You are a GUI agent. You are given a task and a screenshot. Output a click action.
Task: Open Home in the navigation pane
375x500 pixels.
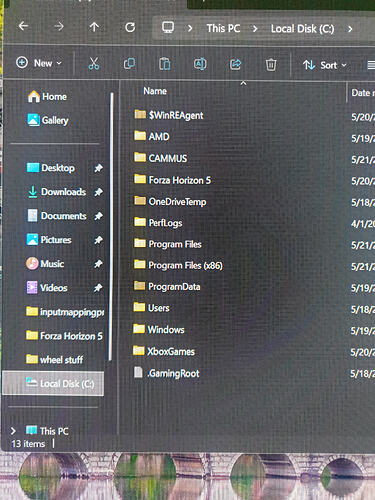[47, 97]
